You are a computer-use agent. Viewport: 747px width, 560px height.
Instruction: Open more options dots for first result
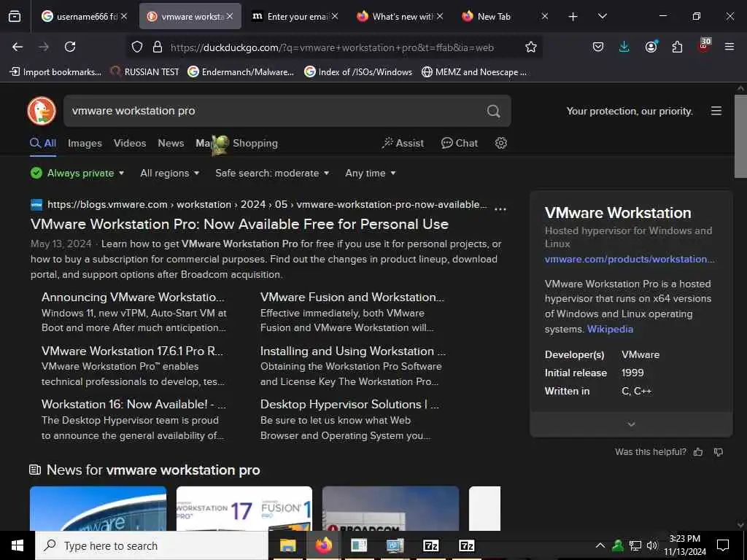(x=500, y=209)
